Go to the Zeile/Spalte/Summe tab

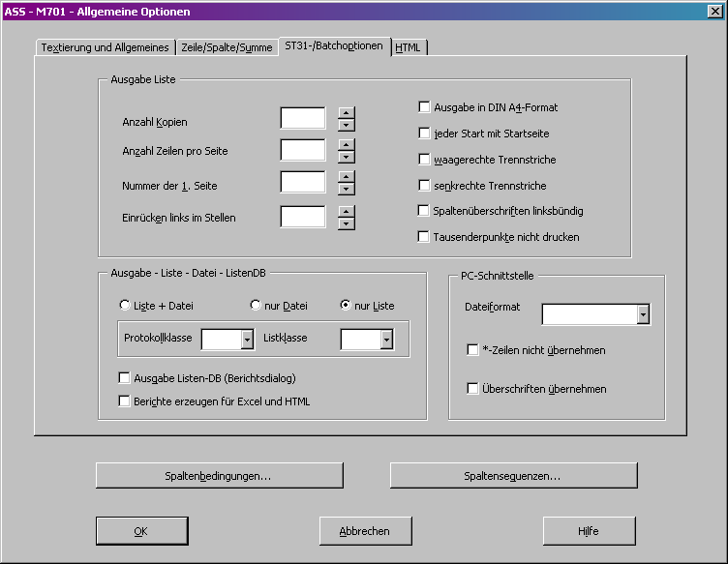(x=227, y=47)
